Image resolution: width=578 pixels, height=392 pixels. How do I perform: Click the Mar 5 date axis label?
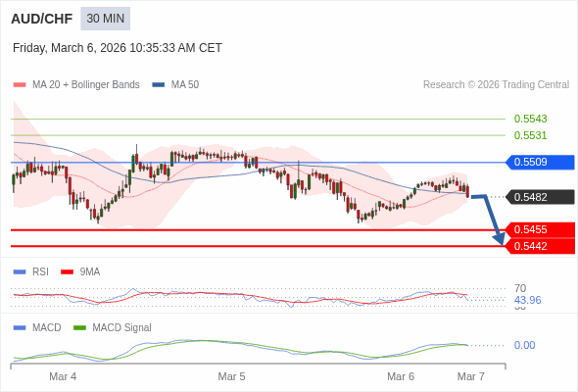coord(231,376)
